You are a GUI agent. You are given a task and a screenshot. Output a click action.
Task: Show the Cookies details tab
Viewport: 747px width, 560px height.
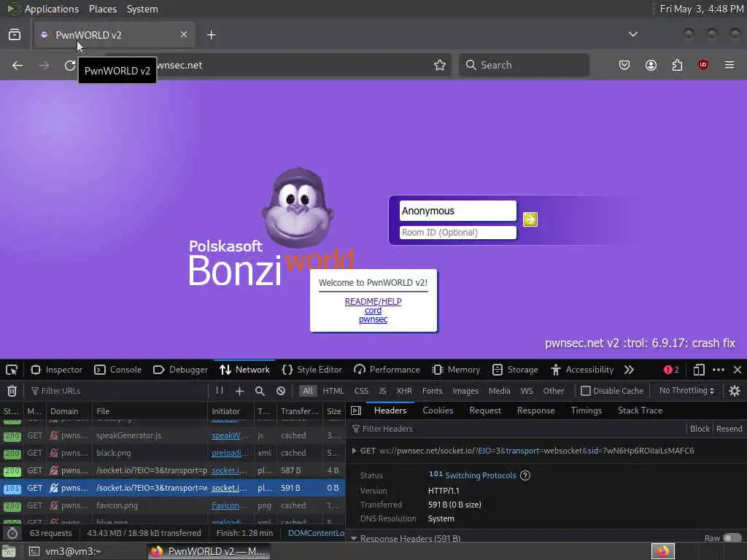(x=438, y=411)
